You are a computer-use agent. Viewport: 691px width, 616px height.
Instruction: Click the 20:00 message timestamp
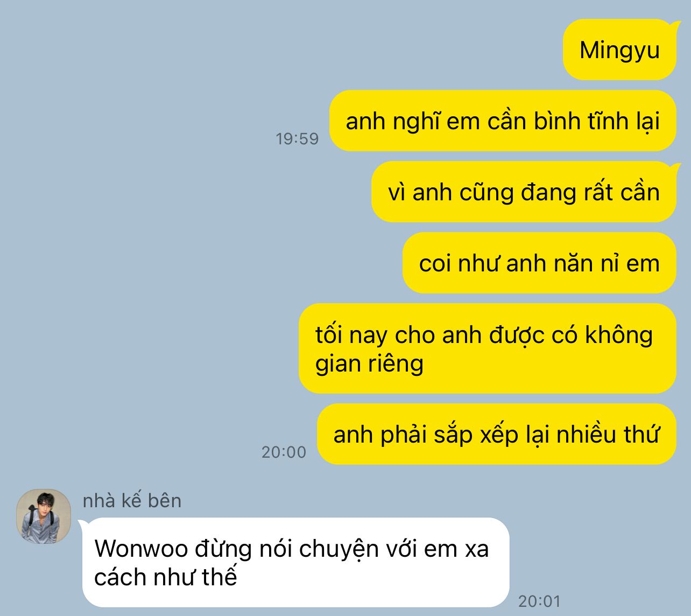tap(284, 452)
